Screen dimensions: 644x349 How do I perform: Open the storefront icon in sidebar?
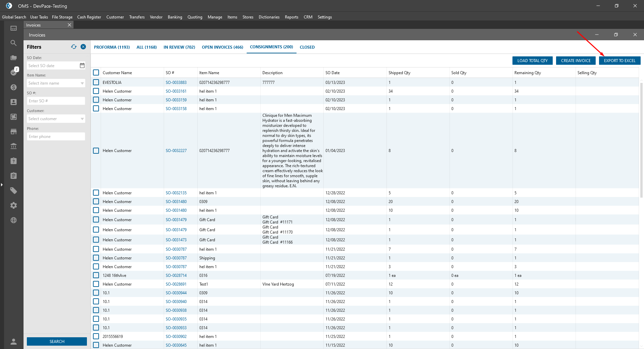(x=13, y=132)
